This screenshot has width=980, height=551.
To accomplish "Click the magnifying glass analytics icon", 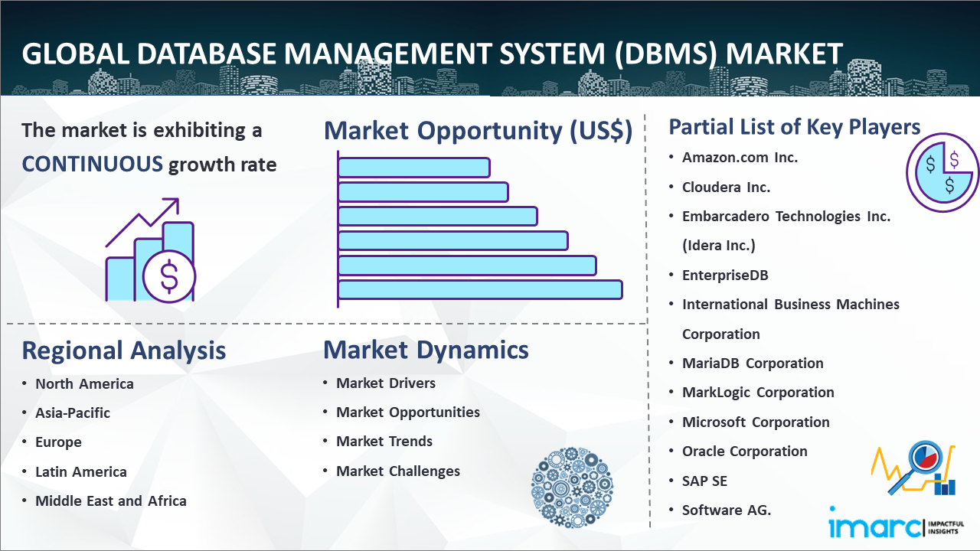I will pos(916,467).
